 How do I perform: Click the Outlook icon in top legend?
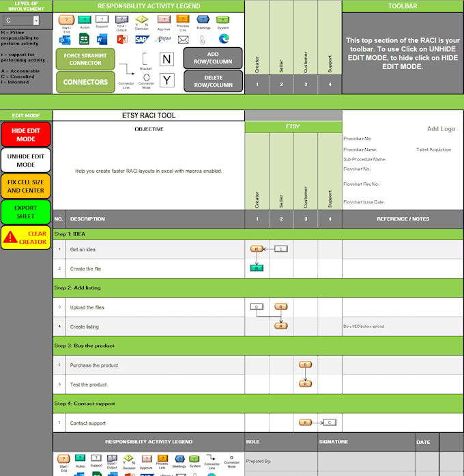click(65, 40)
